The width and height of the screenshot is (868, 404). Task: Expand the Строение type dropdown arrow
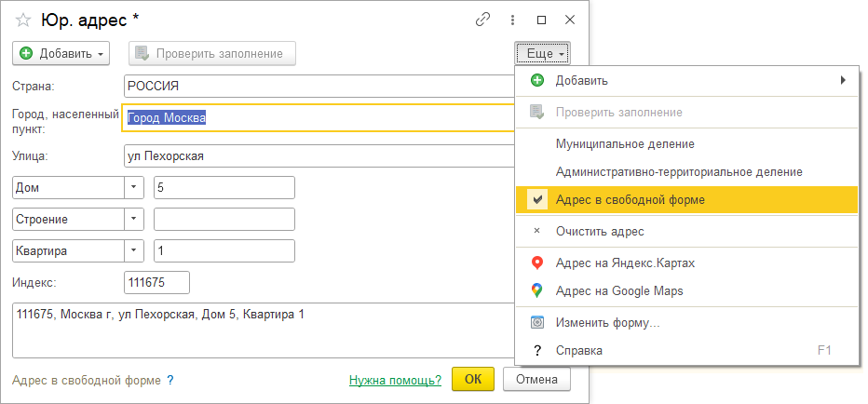[x=134, y=220]
